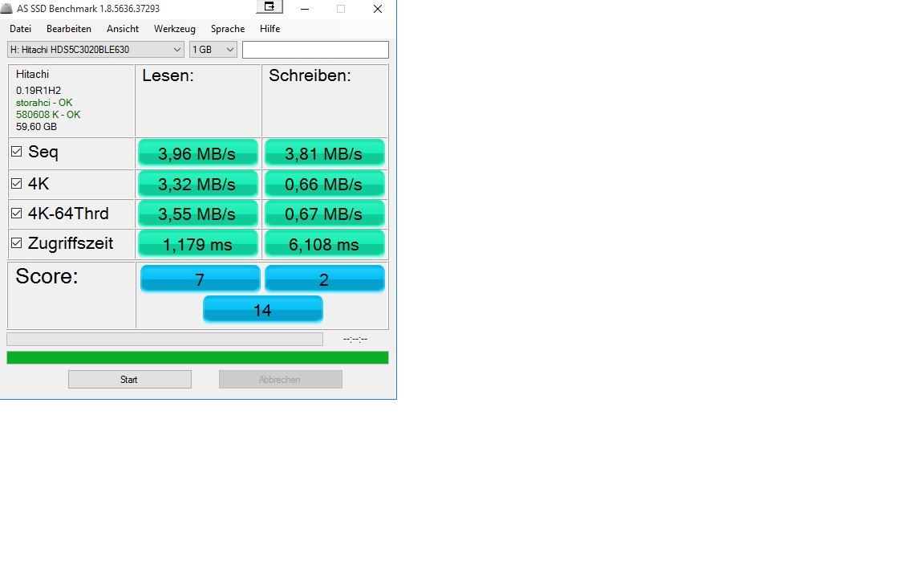Click the total score 14
The height and width of the screenshot is (578, 924).
(x=263, y=309)
